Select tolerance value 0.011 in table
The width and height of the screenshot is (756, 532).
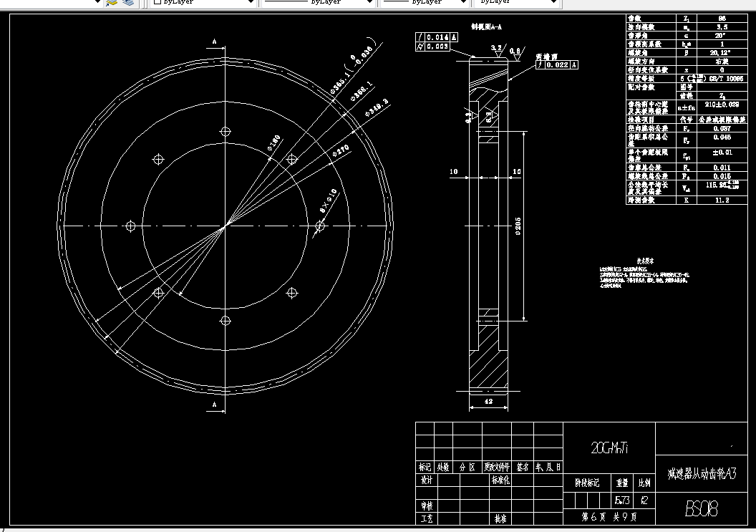[x=722, y=168]
